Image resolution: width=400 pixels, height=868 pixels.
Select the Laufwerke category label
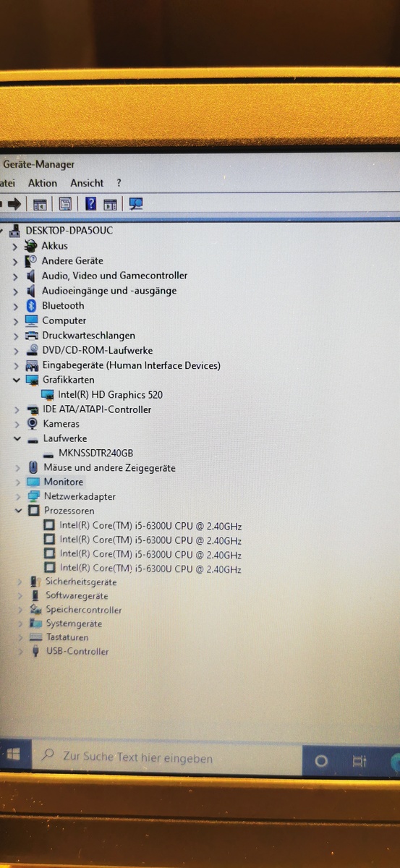pos(65,438)
